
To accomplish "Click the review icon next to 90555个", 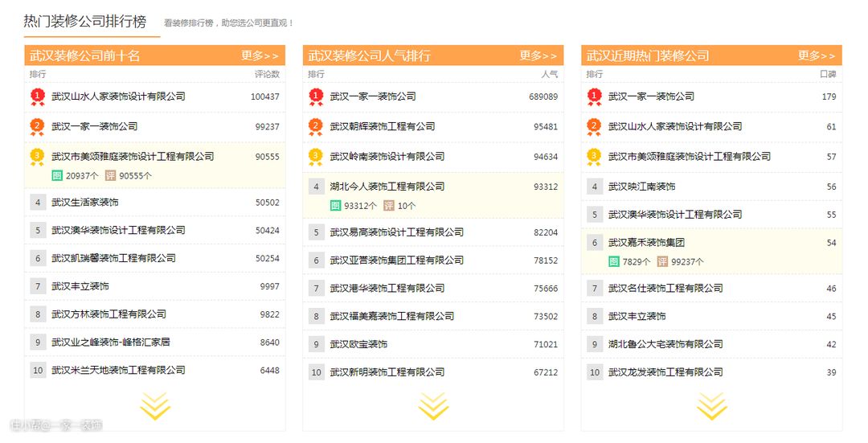I will [x=111, y=175].
